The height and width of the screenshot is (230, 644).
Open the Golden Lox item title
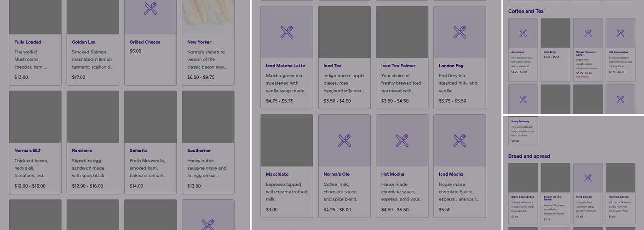tap(84, 42)
